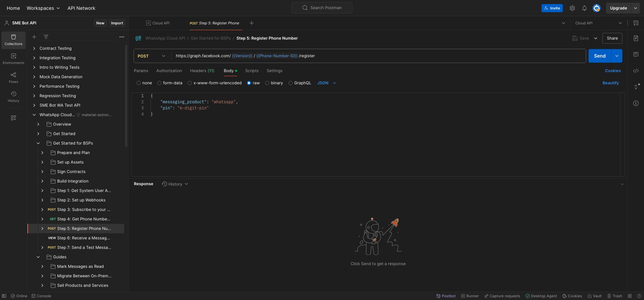This screenshot has width=644, height=300.
Task: Open the Runner from the status bar
Action: pyautogui.click(x=470, y=296)
